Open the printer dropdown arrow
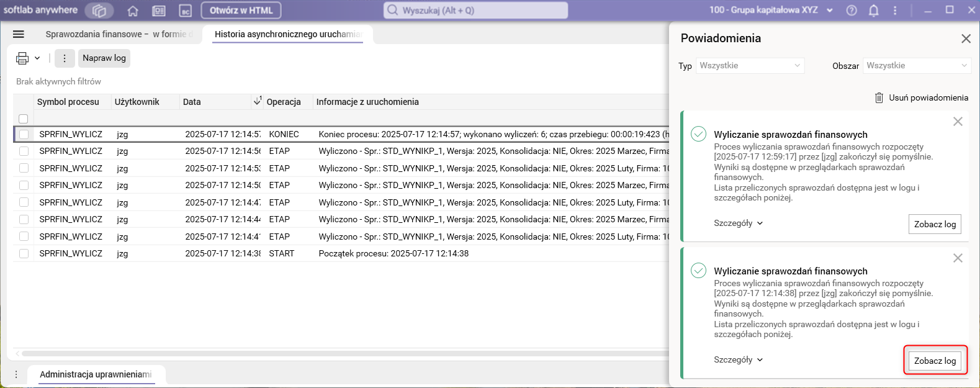The height and width of the screenshot is (388, 980). (37, 58)
